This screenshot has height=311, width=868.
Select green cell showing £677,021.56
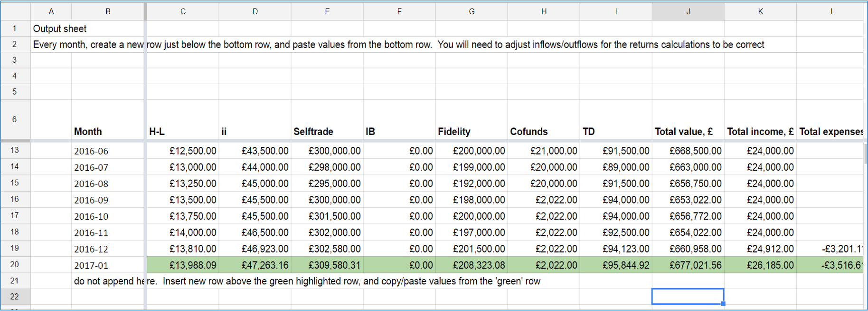695,265
